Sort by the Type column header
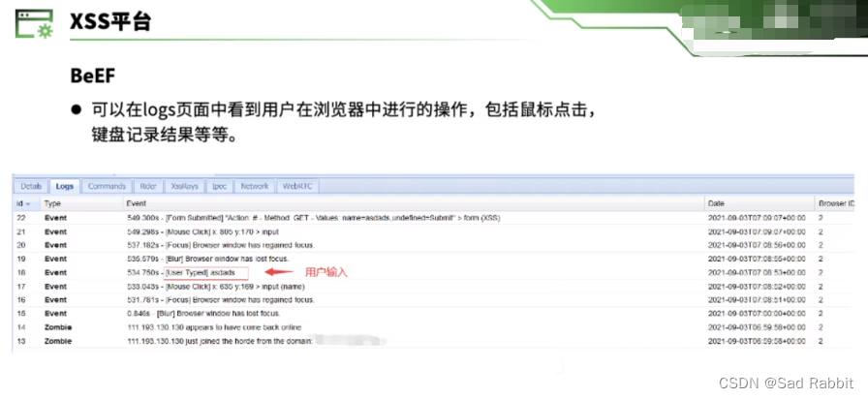Screen dimensions: 868x398 tap(52, 203)
